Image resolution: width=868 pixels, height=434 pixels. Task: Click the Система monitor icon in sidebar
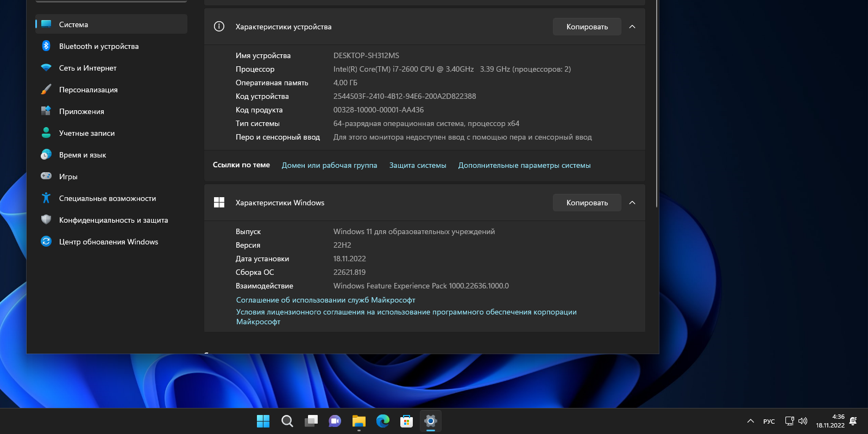pyautogui.click(x=46, y=24)
